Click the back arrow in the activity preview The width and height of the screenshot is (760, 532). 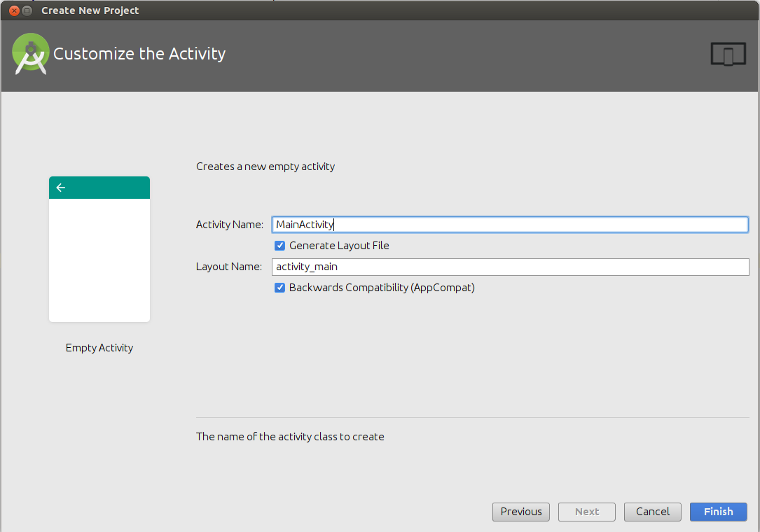click(x=61, y=188)
